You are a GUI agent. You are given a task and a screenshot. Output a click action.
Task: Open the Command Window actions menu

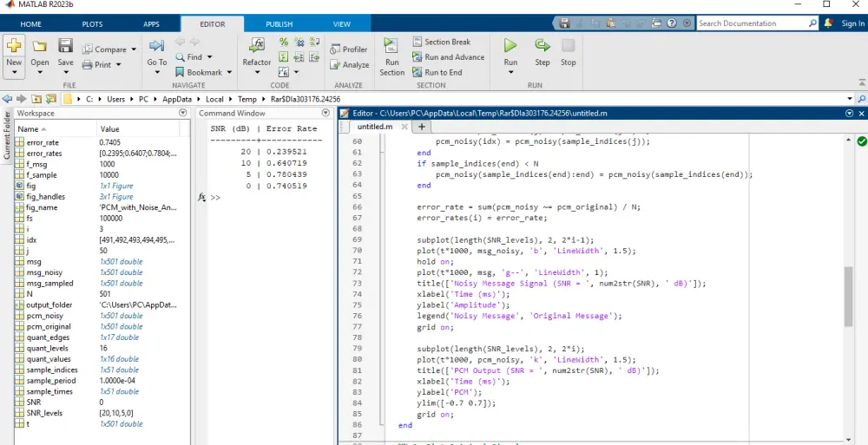coord(325,113)
